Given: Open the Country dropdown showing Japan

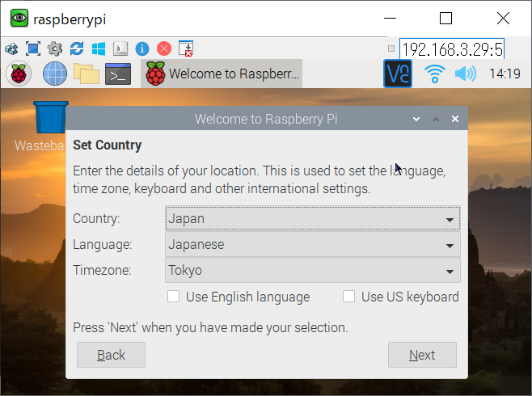Looking at the screenshot, I should click(x=312, y=218).
